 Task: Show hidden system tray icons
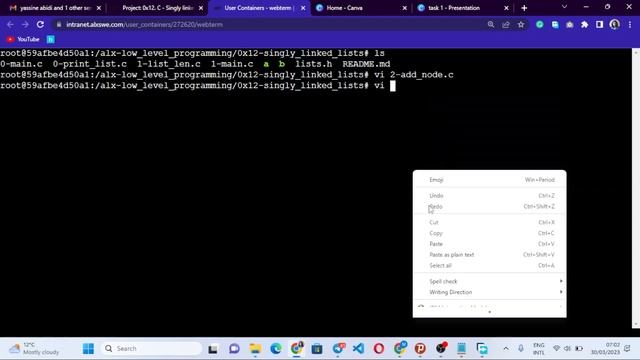pos(506,349)
